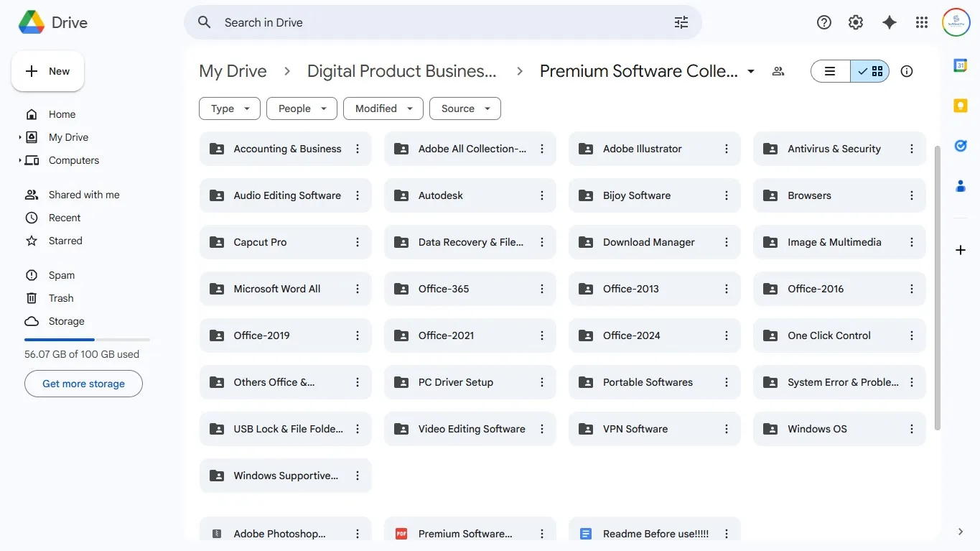980x551 pixels.
Task: Open Google Keep from side panel
Action: [961, 105]
